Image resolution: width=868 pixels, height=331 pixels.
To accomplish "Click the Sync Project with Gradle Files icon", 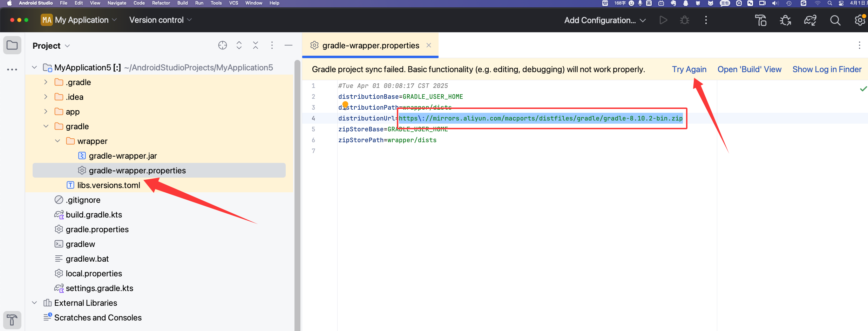I will [x=810, y=20].
